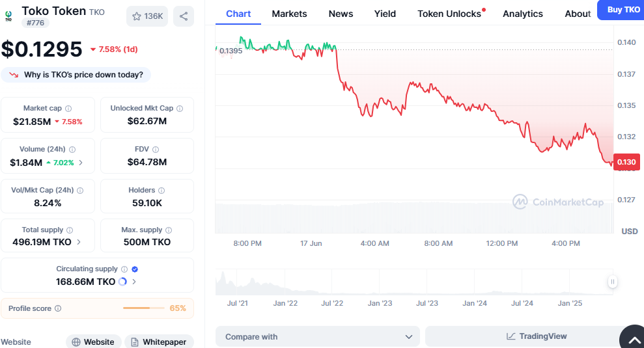Click the $62.67M unlocked market cap value

(x=147, y=121)
